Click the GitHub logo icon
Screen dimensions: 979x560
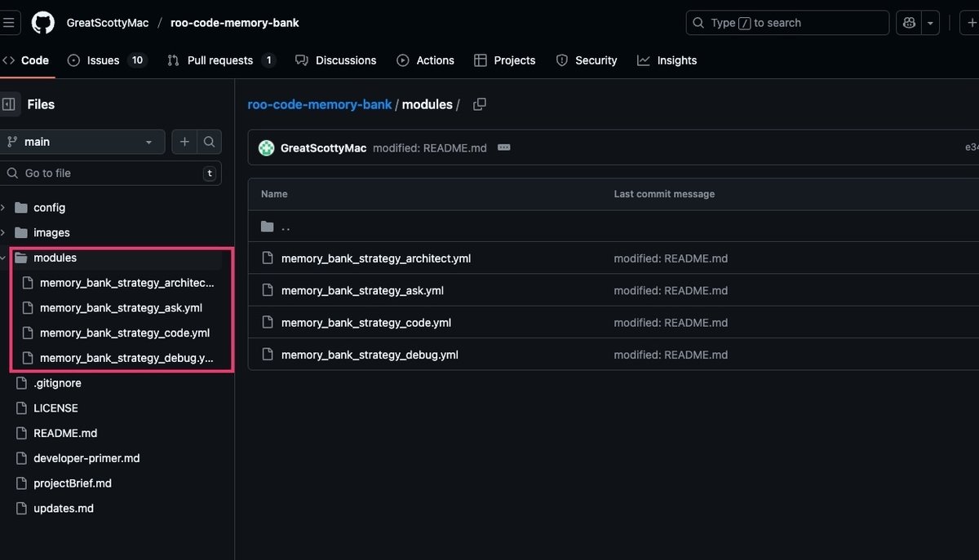pyautogui.click(x=42, y=23)
